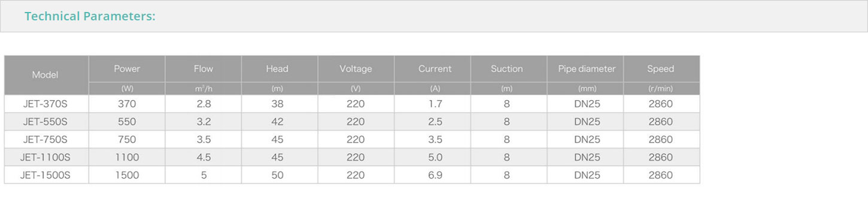Click the Speed column header

click(661, 69)
